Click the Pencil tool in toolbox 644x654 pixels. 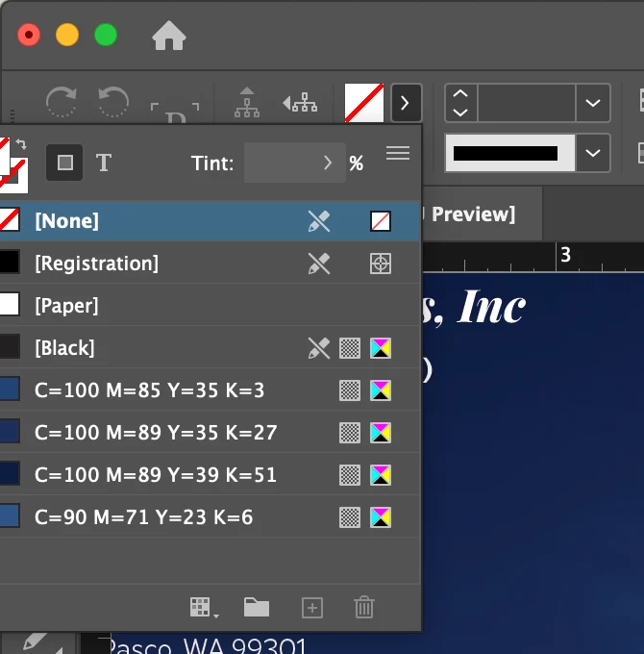pyautogui.click(x=37, y=642)
